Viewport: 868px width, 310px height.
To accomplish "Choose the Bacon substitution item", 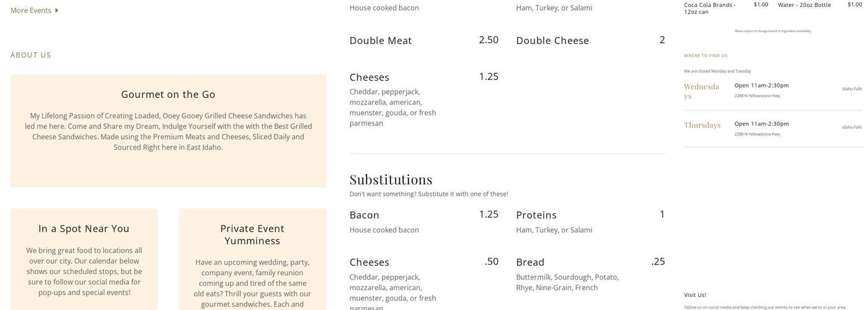I will [x=365, y=215].
